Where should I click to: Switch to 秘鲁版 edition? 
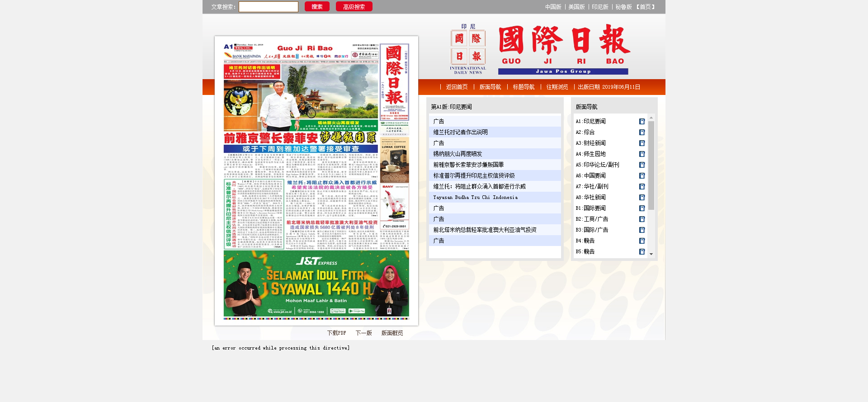(x=623, y=7)
